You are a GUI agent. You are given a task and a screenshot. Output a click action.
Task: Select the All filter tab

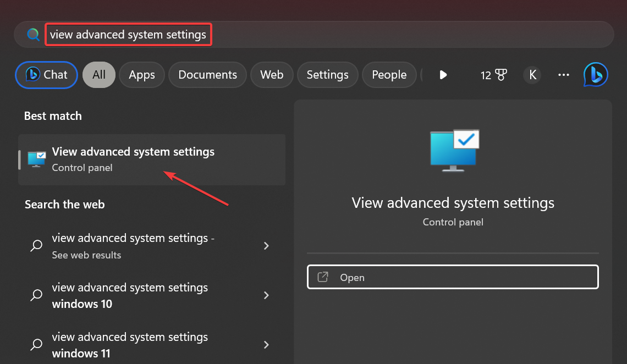99,75
